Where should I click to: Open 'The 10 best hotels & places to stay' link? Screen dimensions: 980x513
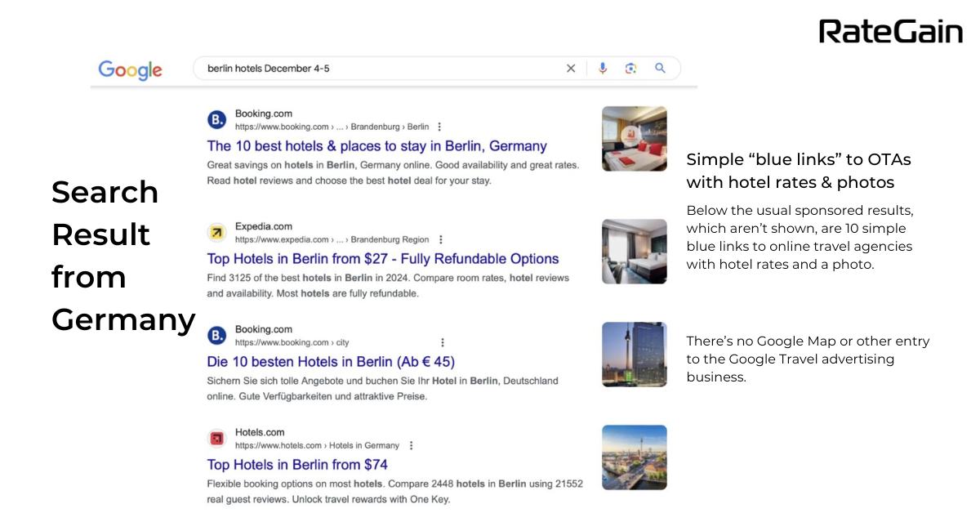point(377,145)
